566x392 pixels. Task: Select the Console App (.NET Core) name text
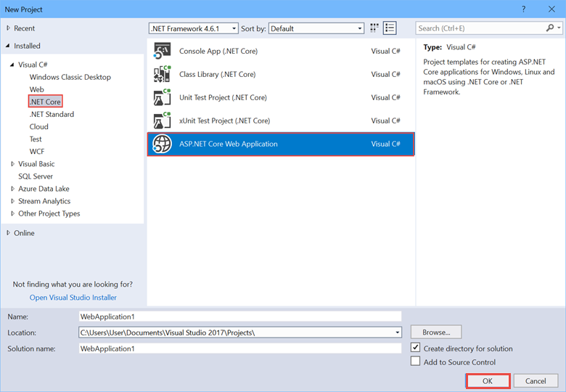pos(218,51)
